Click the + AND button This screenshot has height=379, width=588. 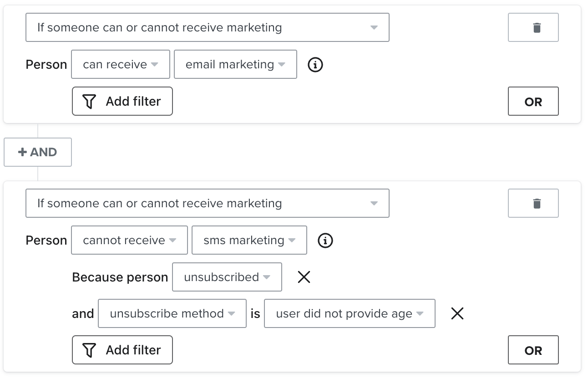point(38,152)
